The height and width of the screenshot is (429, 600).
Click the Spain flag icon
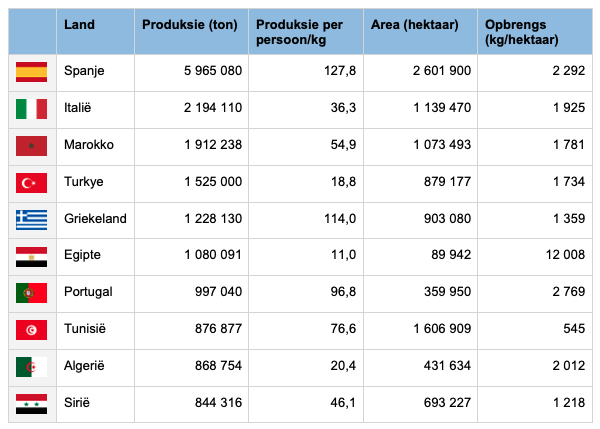[32, 71]
